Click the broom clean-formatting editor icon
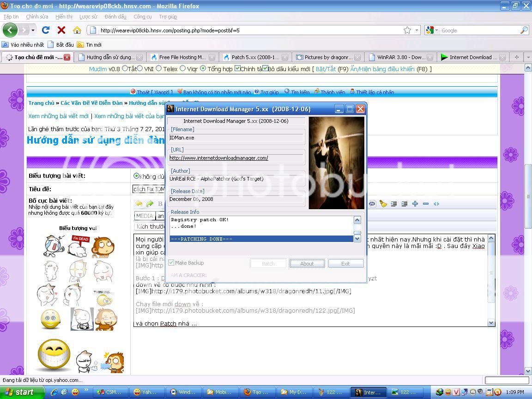Image resolution: width=532 pixels, height=399 pixels. (x=383, y=204)
